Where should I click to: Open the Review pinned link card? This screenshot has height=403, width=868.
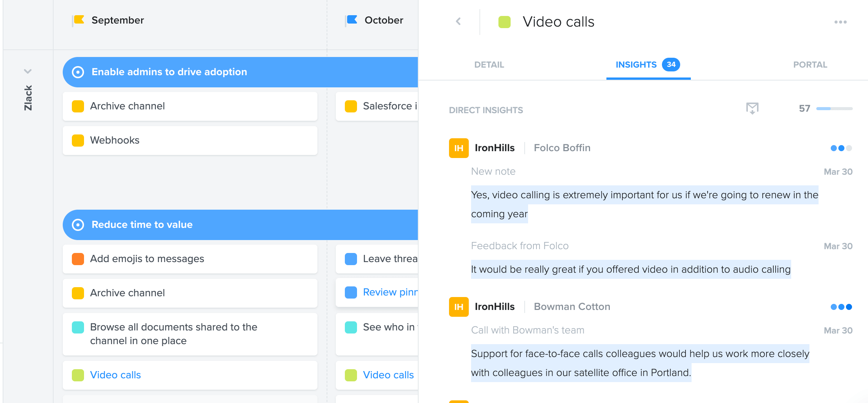(377, 292)
